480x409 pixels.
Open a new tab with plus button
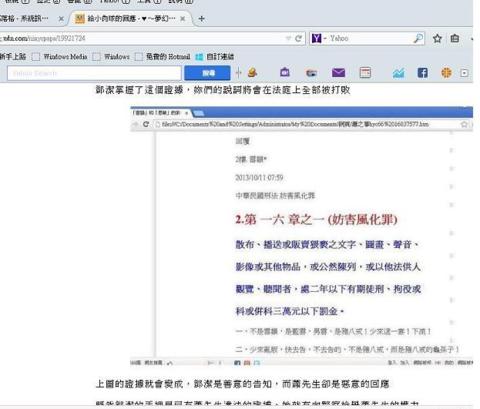coord(201,19)
